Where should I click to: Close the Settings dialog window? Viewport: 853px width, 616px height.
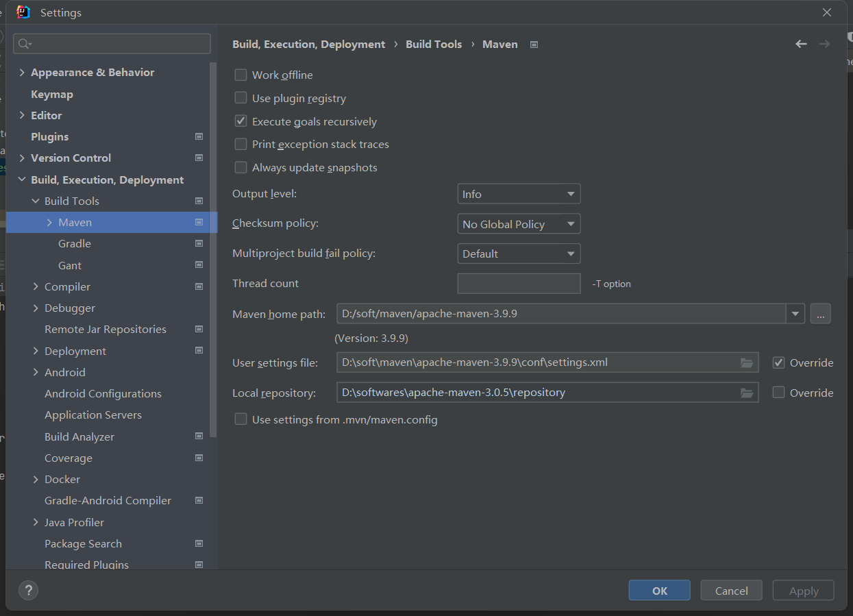[827, 12]
